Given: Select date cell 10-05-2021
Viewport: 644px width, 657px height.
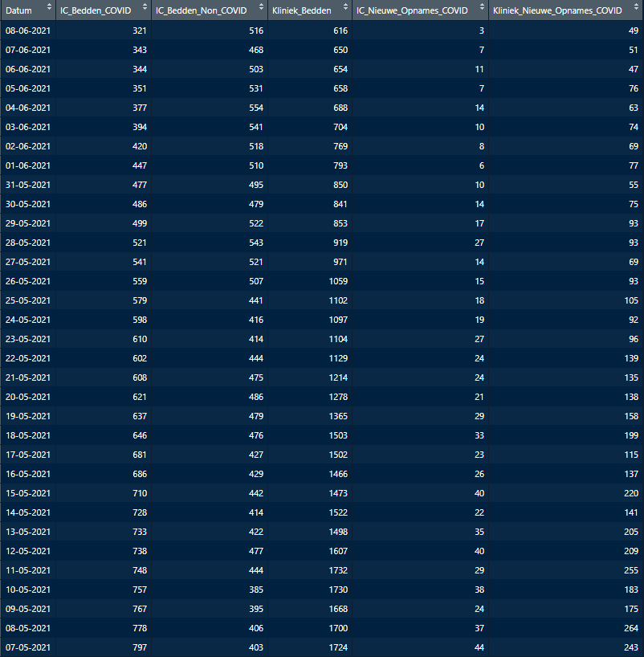Looking at the screenshot, I should click(28, 590).
